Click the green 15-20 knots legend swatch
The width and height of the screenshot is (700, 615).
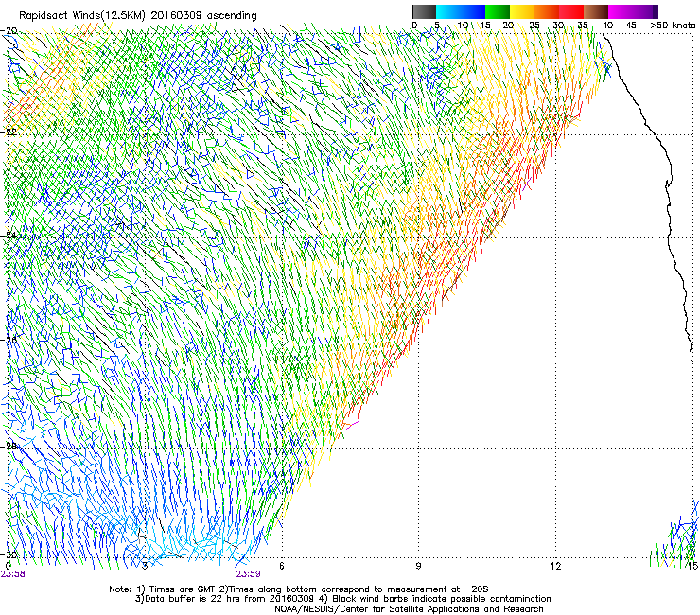[498, 11]
